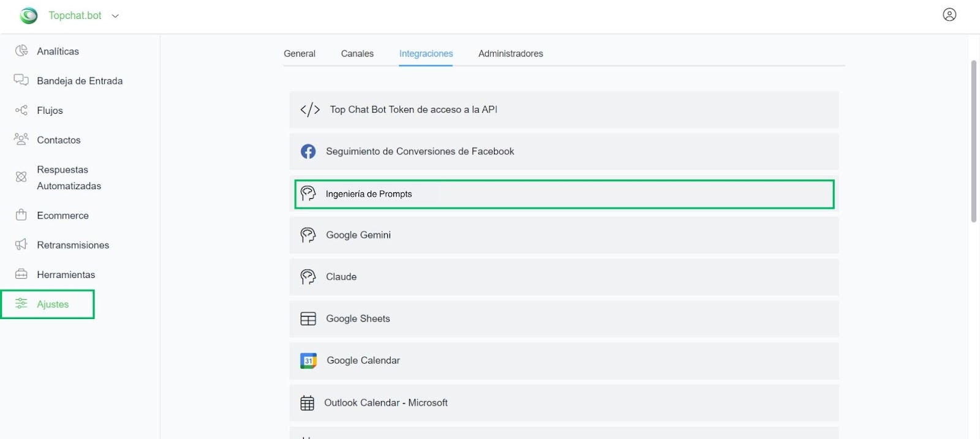Click the API code brackets icon
This screenshot has height=439, width=980.
(310, 110)
